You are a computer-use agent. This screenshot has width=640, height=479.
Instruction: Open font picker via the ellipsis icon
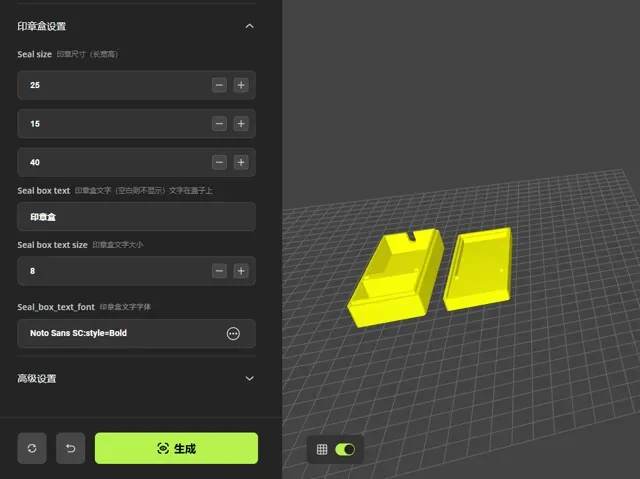[x=233, y=333]
